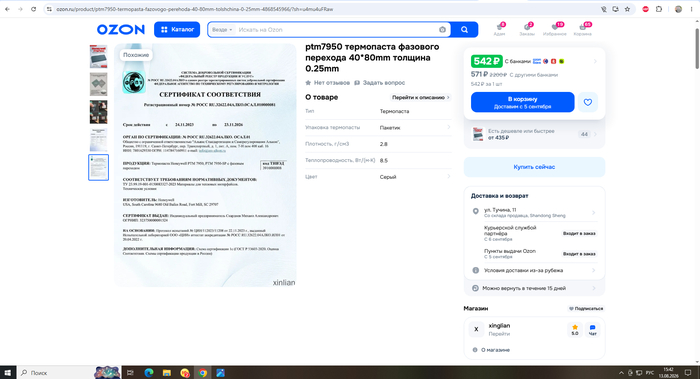Viewport: 700px width, 379px height.
Task: Bookmark page with star icon
Action: (x=627, y=9)
